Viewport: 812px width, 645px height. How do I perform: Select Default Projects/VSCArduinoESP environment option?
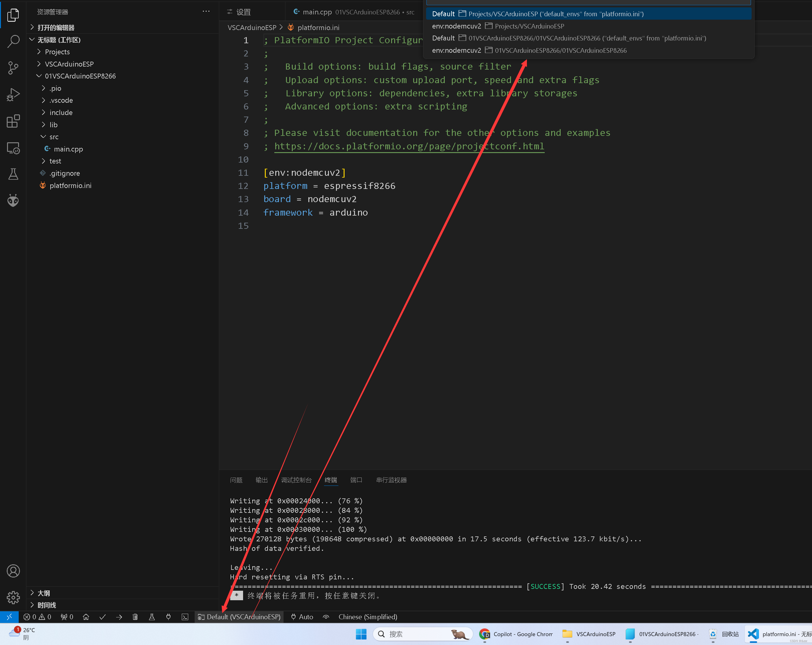click(x=589, y=14)
